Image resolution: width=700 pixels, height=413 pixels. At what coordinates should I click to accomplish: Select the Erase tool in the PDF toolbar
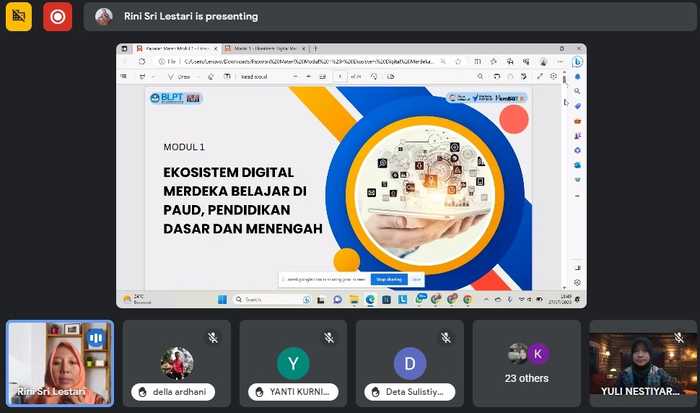[211, 77]
